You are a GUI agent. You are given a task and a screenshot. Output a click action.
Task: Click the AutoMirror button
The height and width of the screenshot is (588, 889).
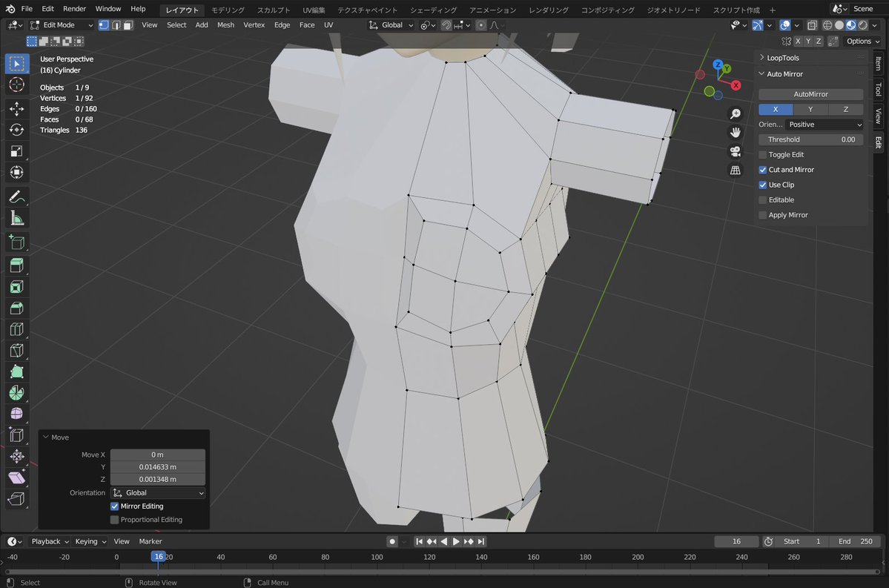[810, 94]
